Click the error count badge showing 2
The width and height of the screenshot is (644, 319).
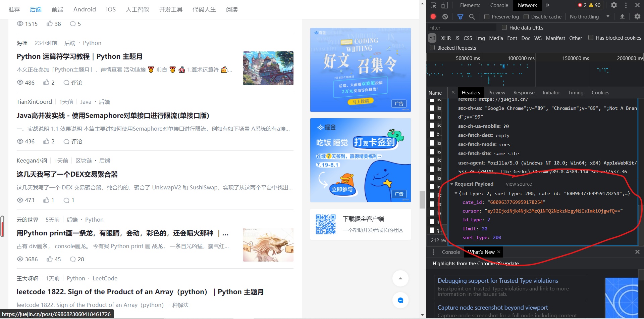pyautogui.click(x=582, y=5)
